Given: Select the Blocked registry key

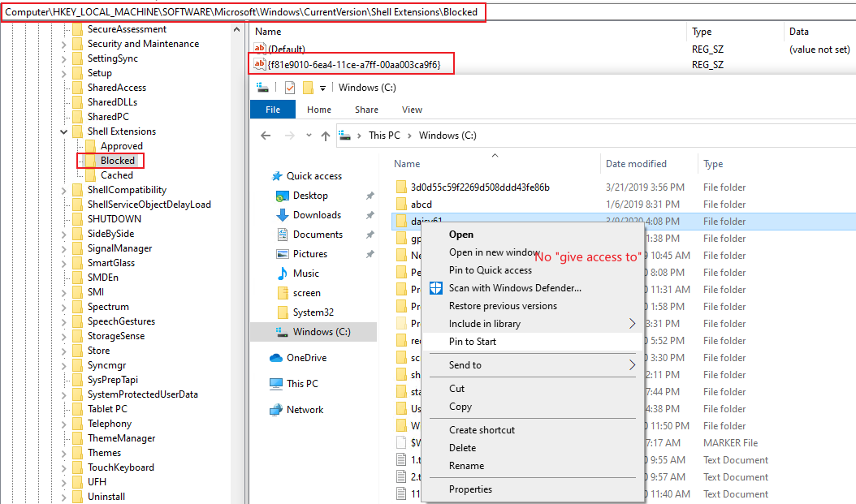Looking at the screenshot, I should 118,161.
